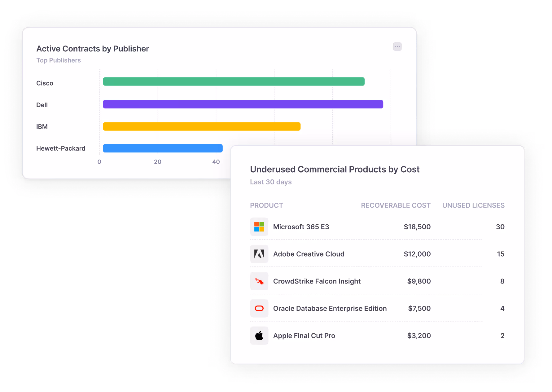Click the UNUSED LICENSES column header
Viewport: 552px width, 392px height.
coord(473,205)
